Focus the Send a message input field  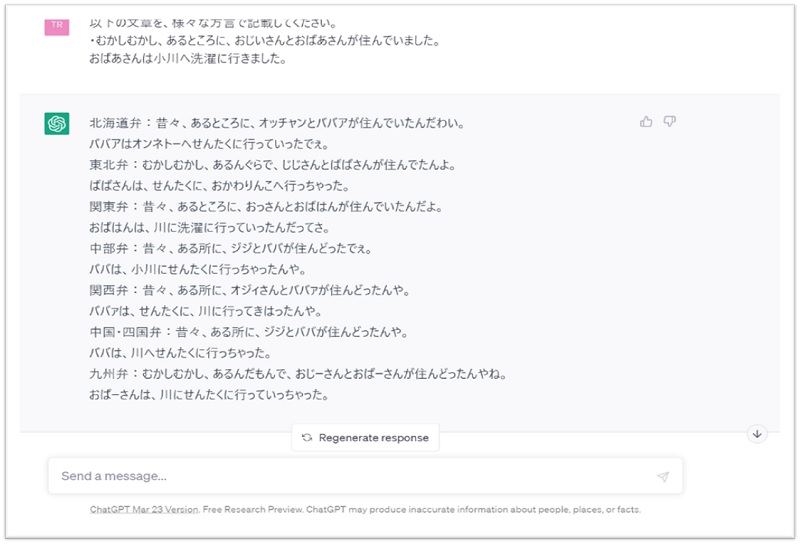click(x=350, y=476)
